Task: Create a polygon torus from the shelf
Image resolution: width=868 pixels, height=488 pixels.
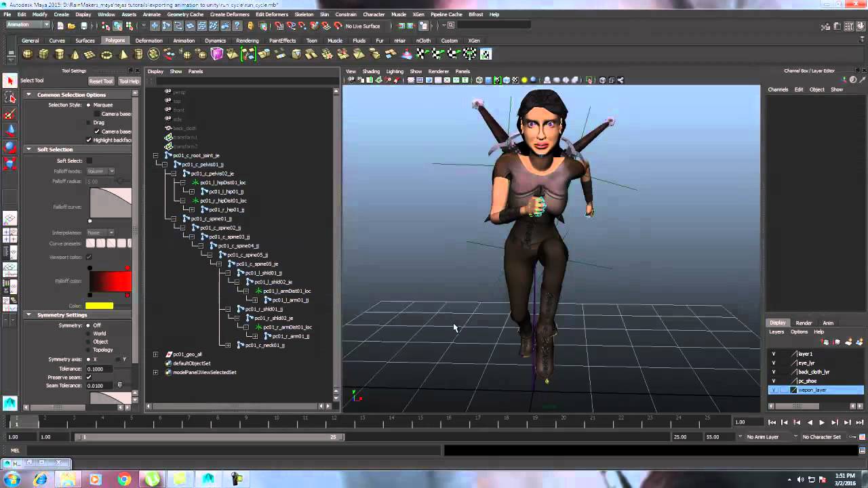Action: pyautogui.click(x=106, y=54)
